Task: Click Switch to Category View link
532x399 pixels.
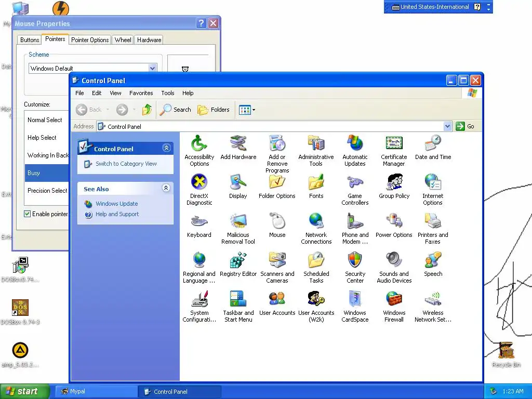Action: (126, 164)
